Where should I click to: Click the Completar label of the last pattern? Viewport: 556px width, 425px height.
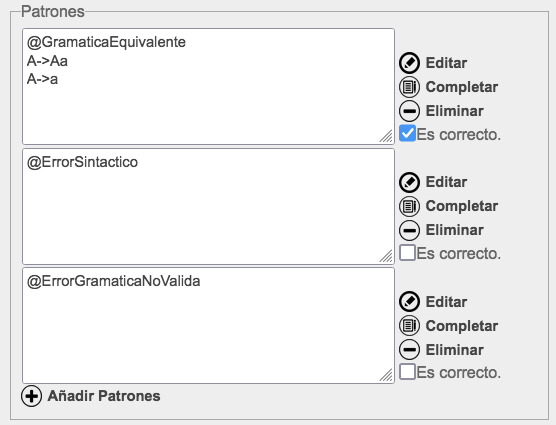click(462, 326)
